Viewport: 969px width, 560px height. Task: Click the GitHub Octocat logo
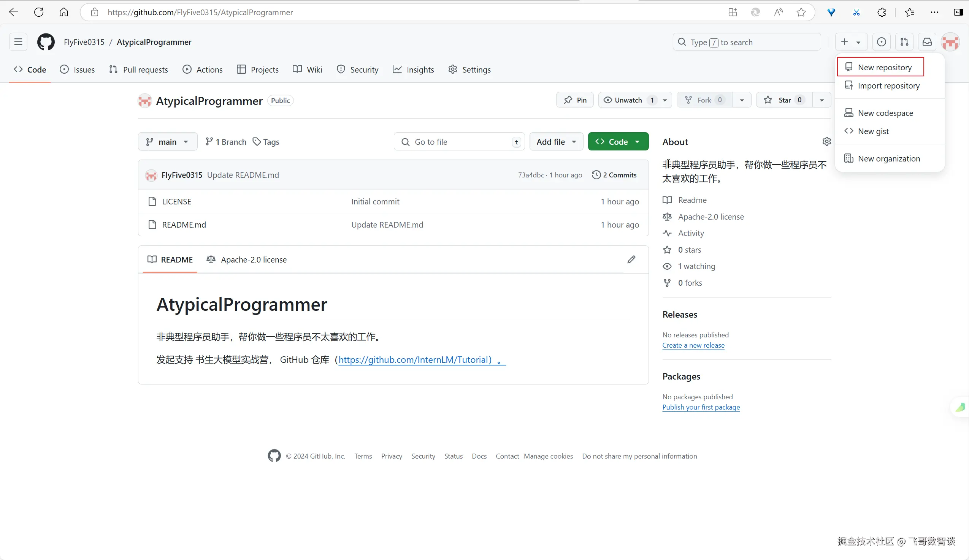[46, 42]
